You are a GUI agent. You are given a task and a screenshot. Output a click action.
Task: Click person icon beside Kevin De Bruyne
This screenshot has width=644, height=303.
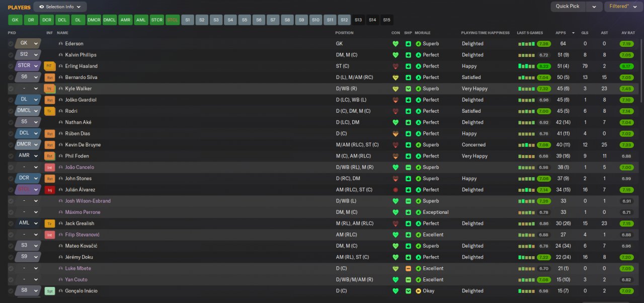61,145
